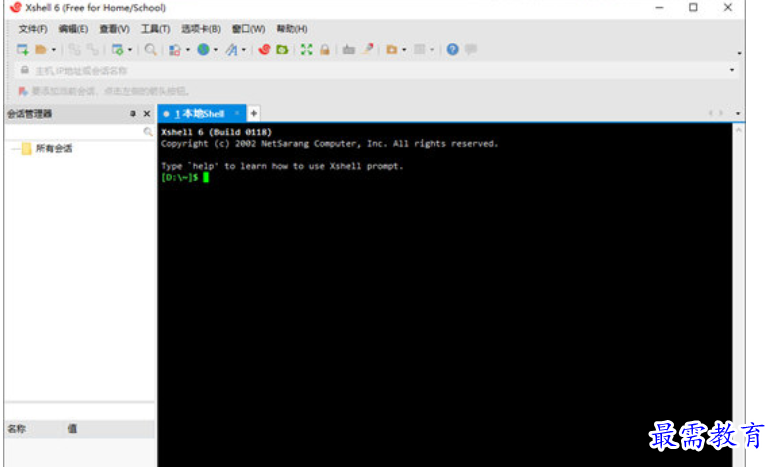
Task: Click the grayed-out disconnect chain-link icon
Action: pyautogui.click(x=93, y=49)
